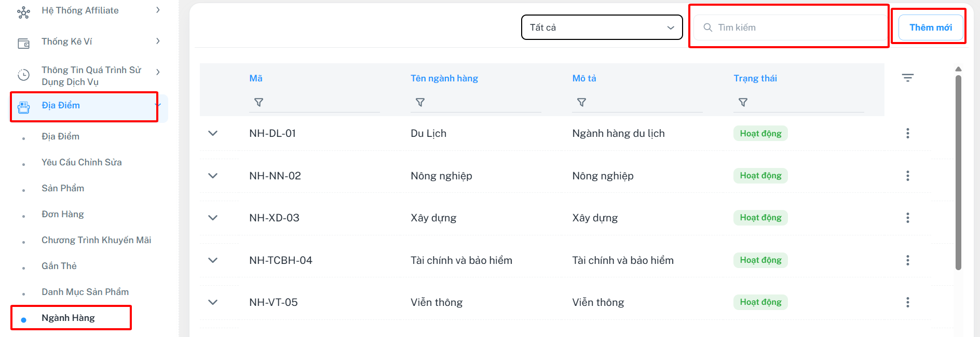Click the filter icon under Mô tả column
This screenshot has width=980, height=337.
click(x=581, y=103)
